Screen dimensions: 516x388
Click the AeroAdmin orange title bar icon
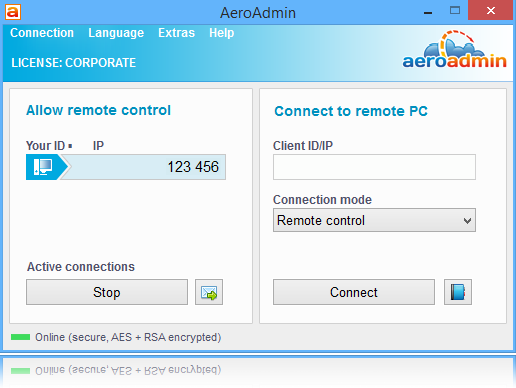pyautogui.click(x=13, y=12)
